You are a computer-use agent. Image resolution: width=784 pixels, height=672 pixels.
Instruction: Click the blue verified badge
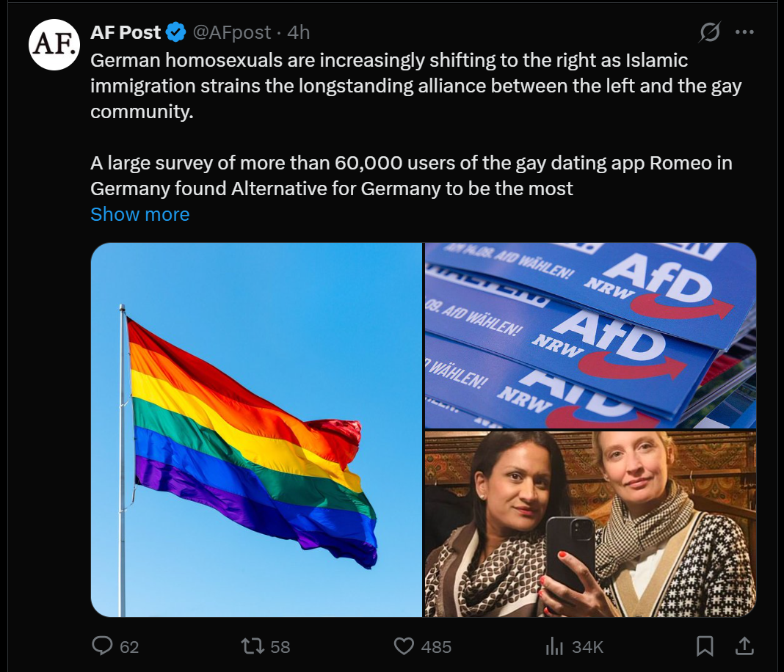[175, 32]
